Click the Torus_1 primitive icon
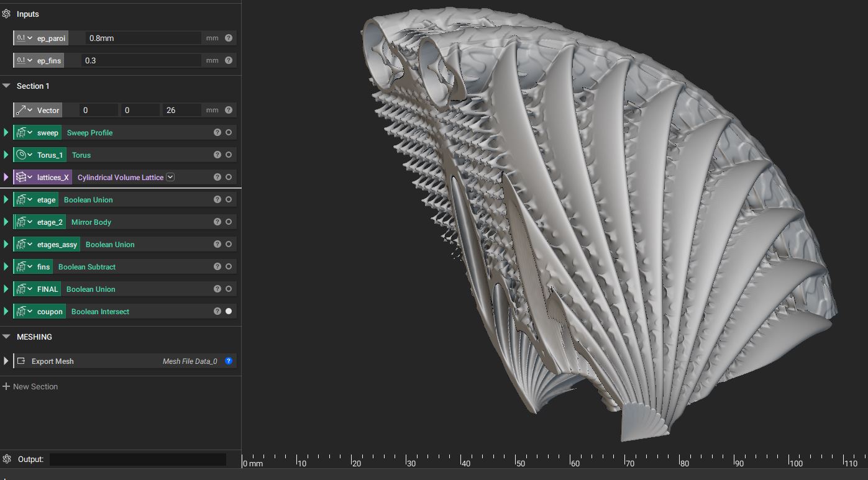The height and width of the screenshot is (480, 868). 24,155
